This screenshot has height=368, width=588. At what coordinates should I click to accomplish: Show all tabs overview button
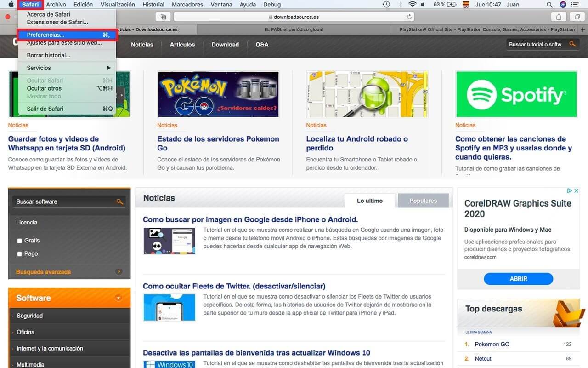(577, 17)
